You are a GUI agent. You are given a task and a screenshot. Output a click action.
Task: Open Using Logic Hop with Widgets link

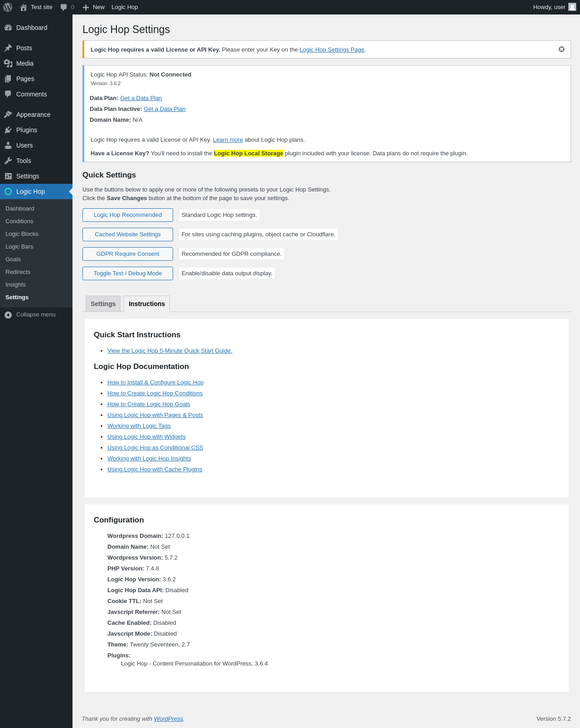pos(146,437)
